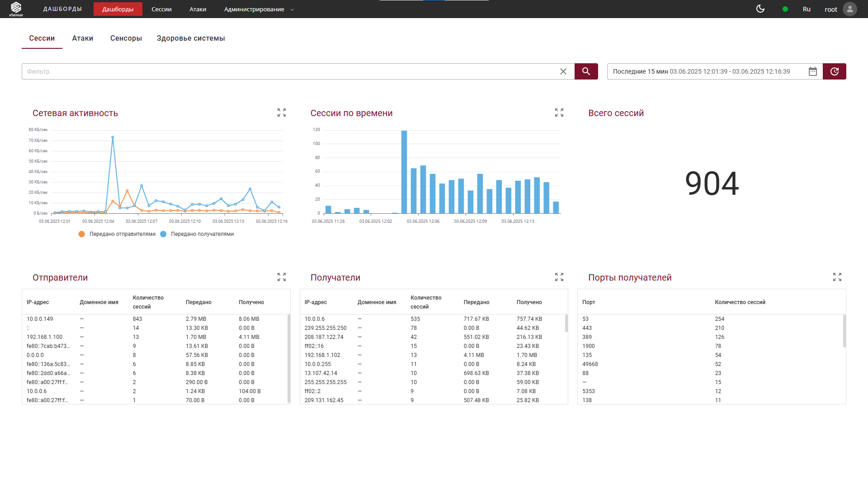Expand the Отправители table fullscreen
Viewport: 868px width, 488px height.
pyautogui.click(x=282, y=277)
